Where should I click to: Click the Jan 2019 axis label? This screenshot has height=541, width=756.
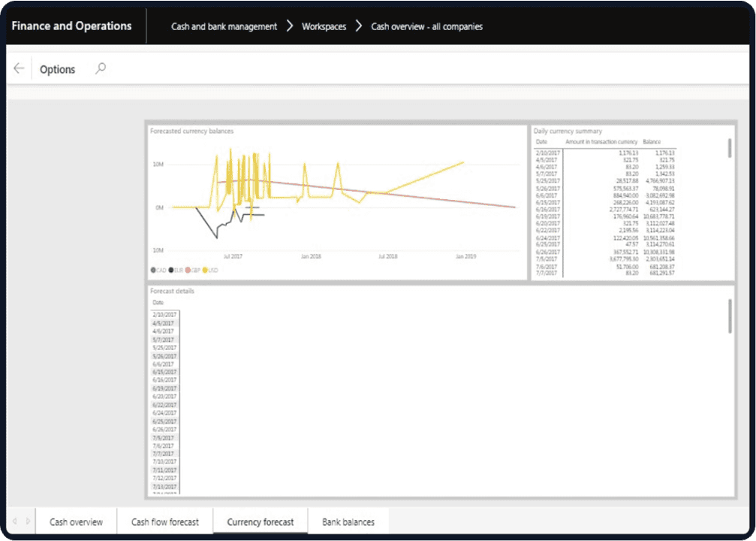click(465, 256)
